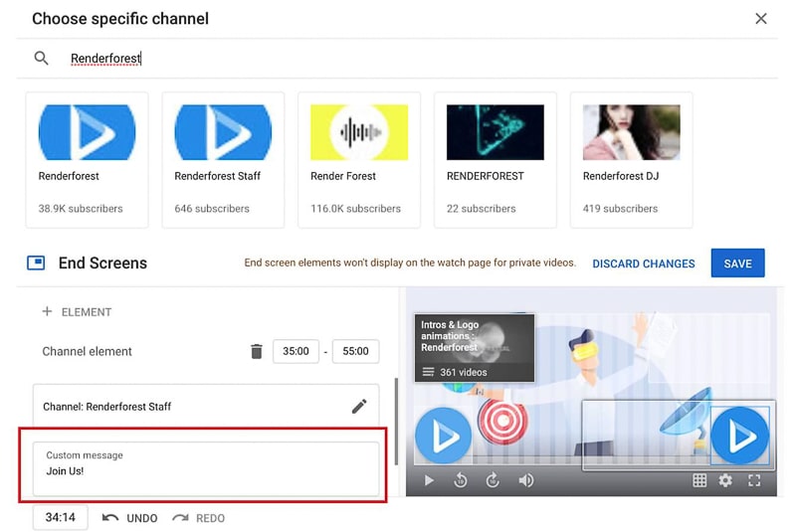The width and height of the screenshot is (796, 532).
Task: Click the End Screens panel icon
Action: pyautogui.click(x=36, y=263)
